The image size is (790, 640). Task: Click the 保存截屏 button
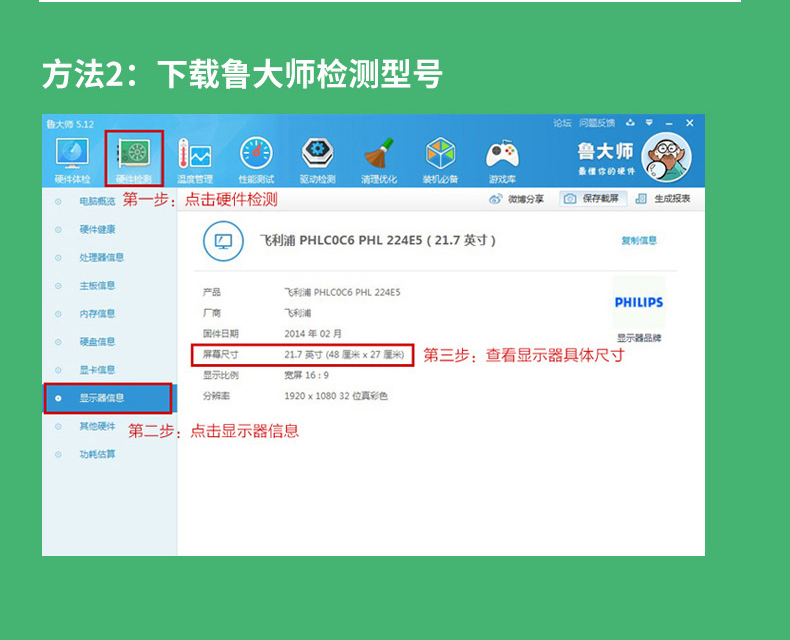[x=593, y=199]
